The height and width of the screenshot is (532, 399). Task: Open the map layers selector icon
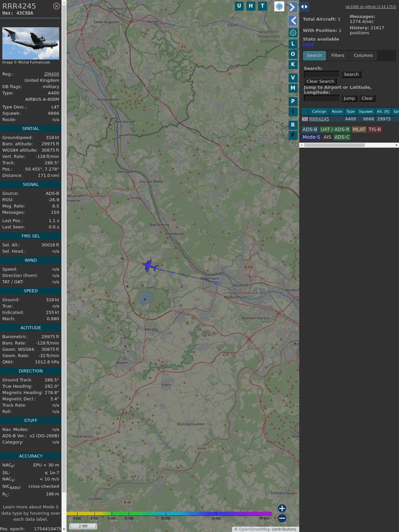[x=279, y=6]
